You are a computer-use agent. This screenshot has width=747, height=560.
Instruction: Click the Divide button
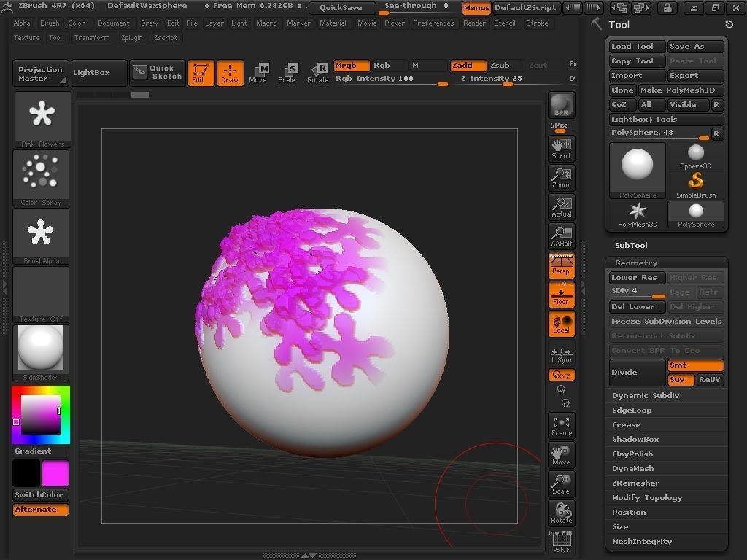[638, 373]
